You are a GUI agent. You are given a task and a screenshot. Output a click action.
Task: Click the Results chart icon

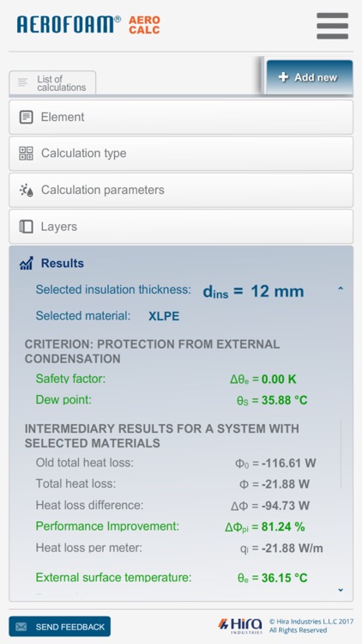point(27,264)
